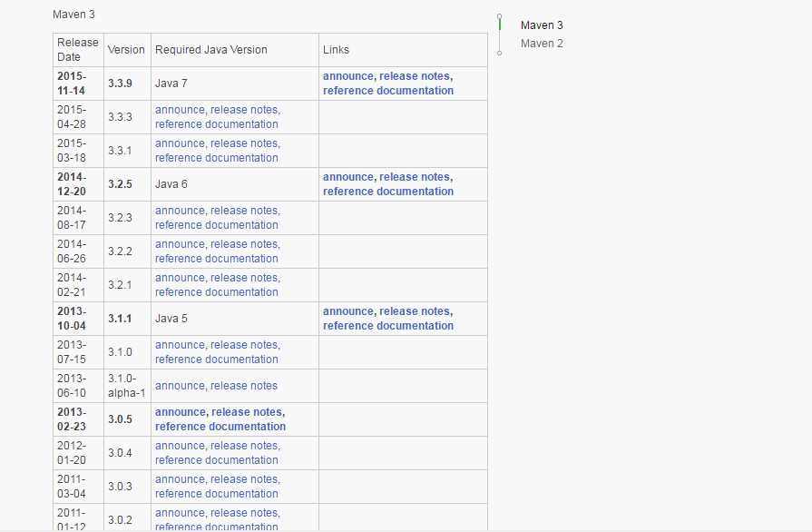Image resolution: width=812 pixels, height=532 pixels.
Task: Open the announce link for version 3.1.1
Action: point(348,311)
